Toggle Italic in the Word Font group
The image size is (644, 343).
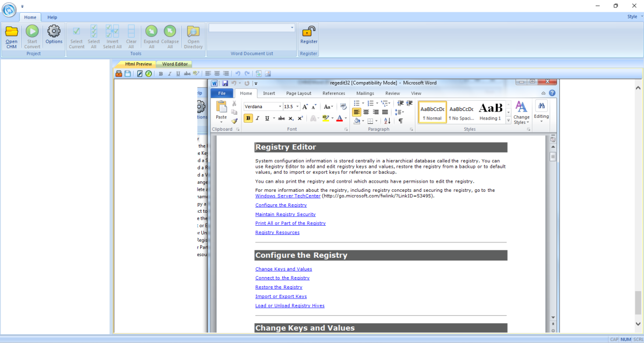tap(258, 118)
